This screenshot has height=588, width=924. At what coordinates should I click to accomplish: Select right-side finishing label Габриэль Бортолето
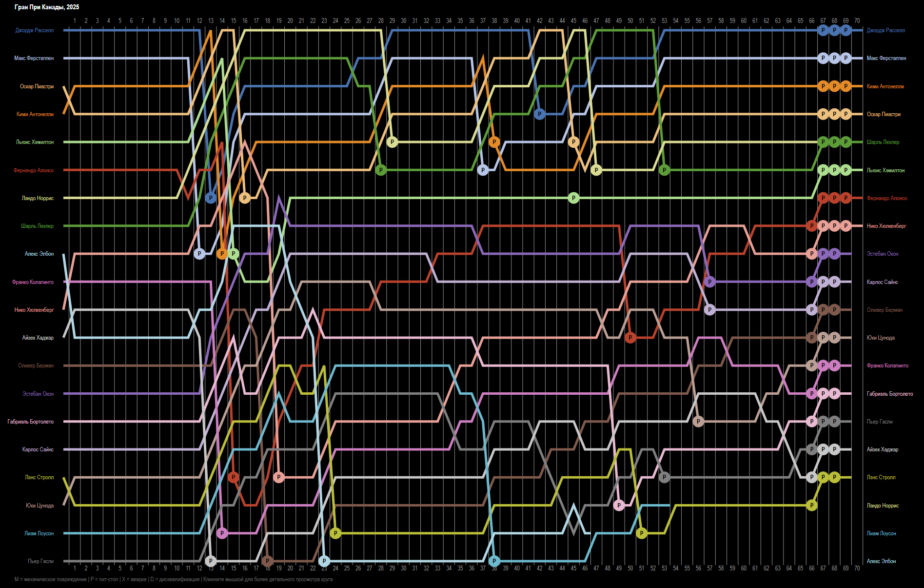[890, 394]
